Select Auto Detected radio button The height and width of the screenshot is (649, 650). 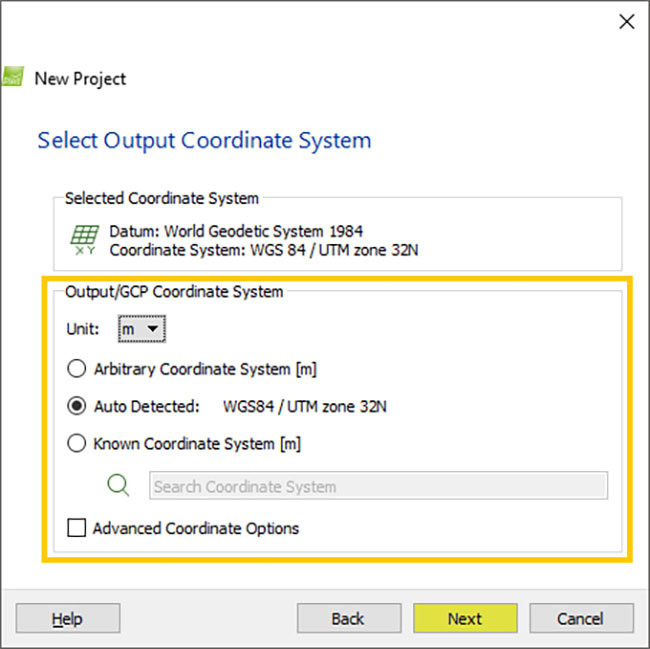point(77,406)
